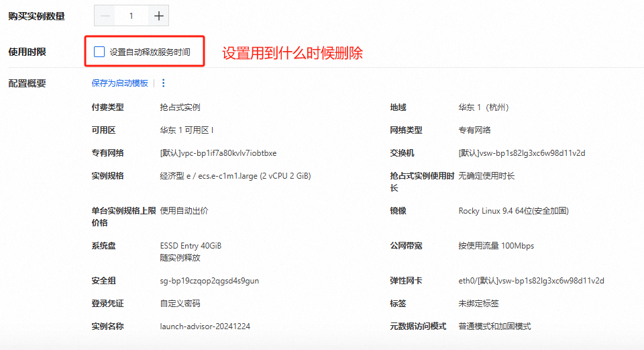Select the 抢占式实例 payment type value
Viewport: 644px width, 350px height.
[x=180, y=107]
